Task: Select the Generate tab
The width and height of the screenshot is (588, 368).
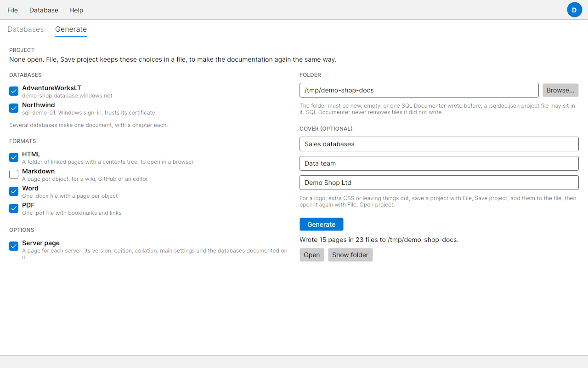Action: coord(71,29)
